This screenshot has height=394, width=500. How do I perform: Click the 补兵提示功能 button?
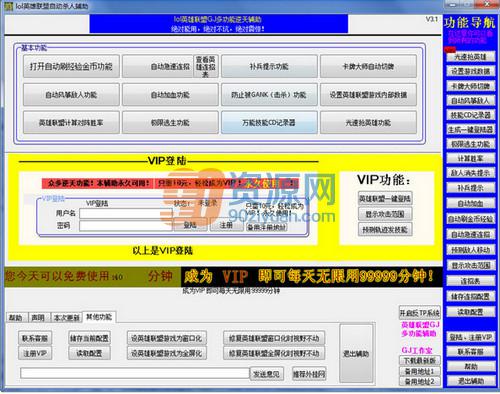269,66
